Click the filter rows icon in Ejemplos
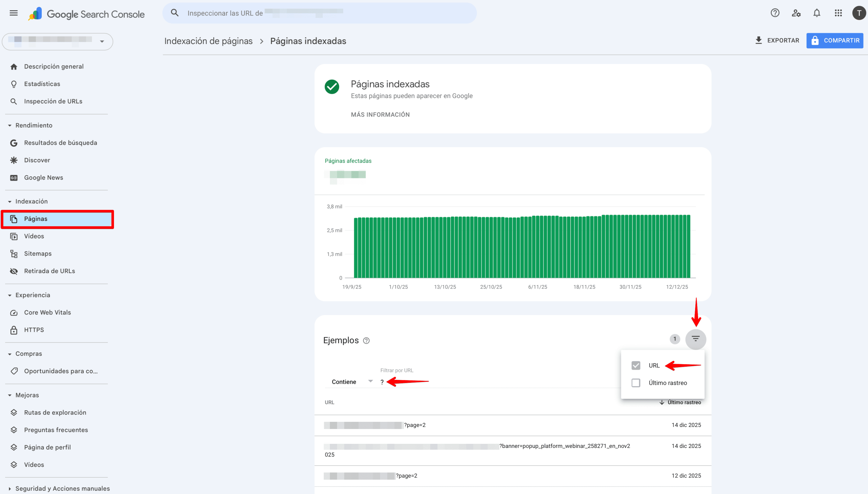 pos(695,339)
